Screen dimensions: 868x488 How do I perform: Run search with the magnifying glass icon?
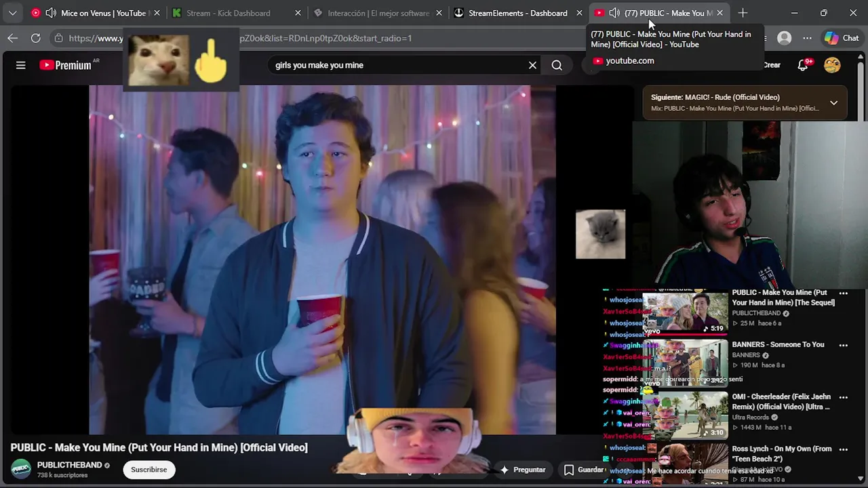557,65
